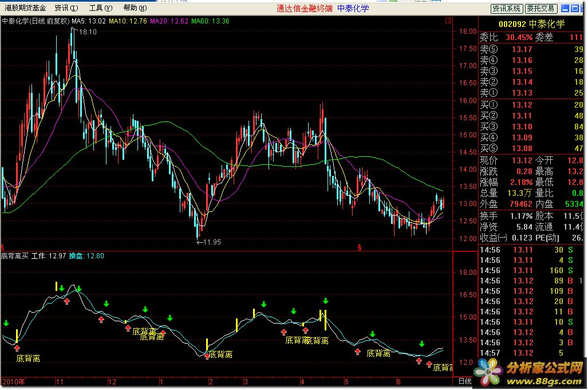
Task: Click the 卖② 13.14 ask row
Action: click(x=531, y=82)
